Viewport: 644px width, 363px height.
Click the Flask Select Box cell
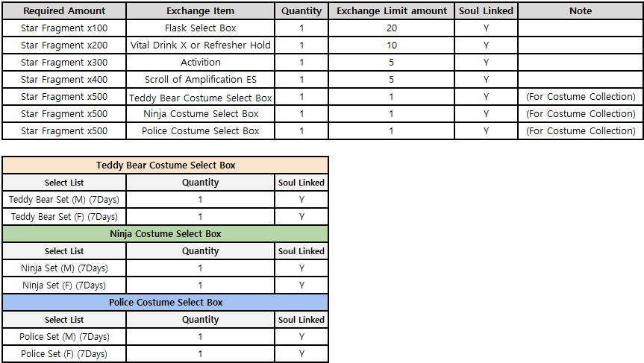point(201,28)
